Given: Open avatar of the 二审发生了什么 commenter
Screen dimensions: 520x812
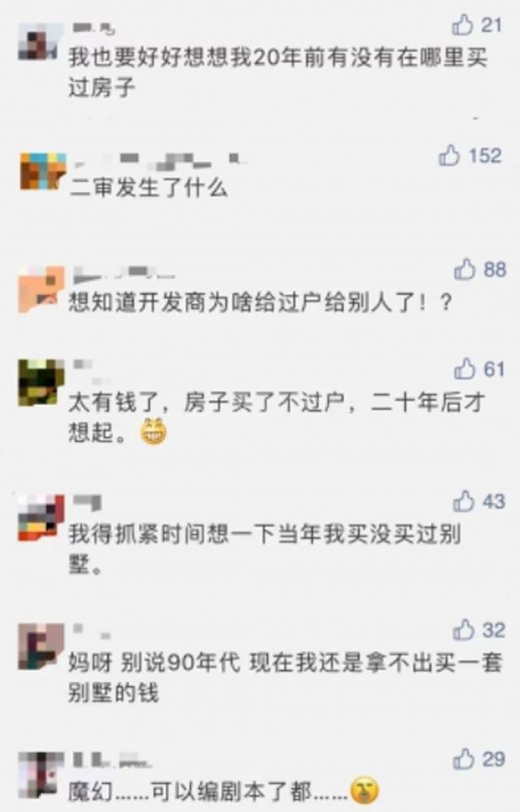Looking at the screenshot, I should tap(42, 171).
